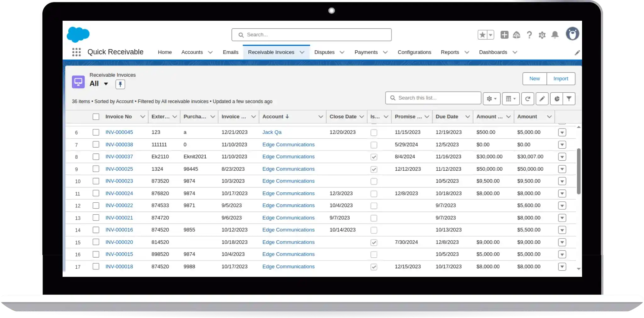Click the scroll down arrow of the list
The width and height of the screenshot is (644, 318).
point(579,269)
